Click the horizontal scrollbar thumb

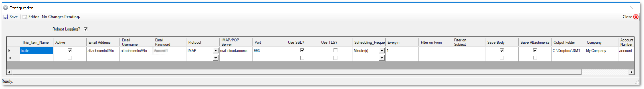pos(296,72)
